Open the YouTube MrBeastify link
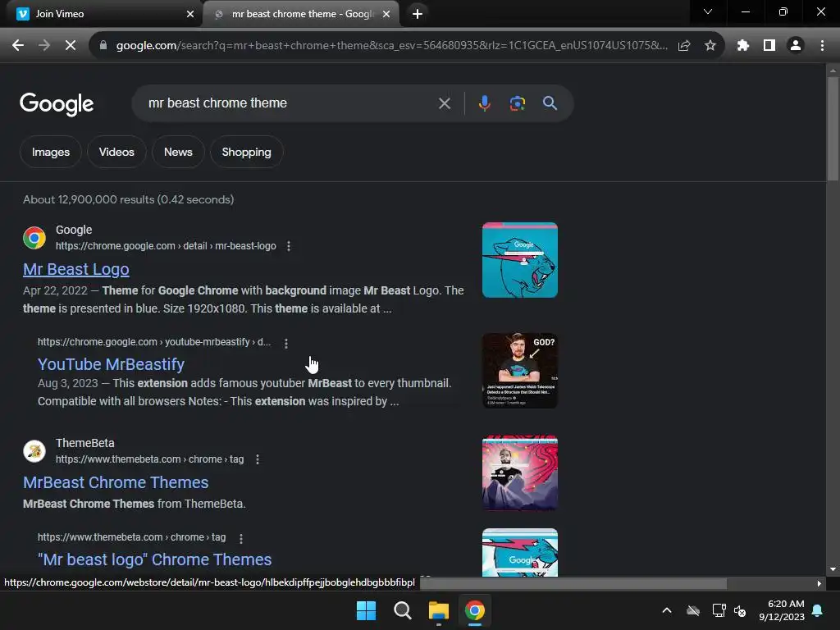The height and width of the screenshot is (630, 840). pos(111,364)
